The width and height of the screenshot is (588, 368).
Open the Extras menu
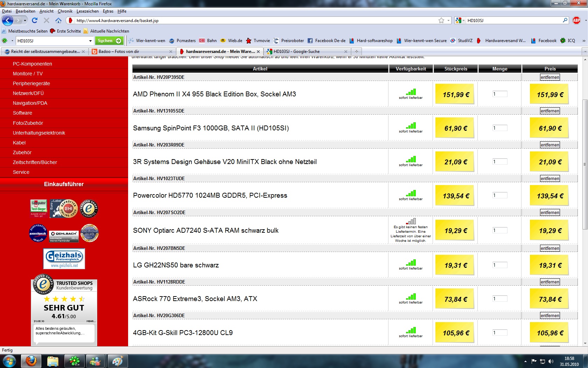pyautogui.click(x=108, y=11)
